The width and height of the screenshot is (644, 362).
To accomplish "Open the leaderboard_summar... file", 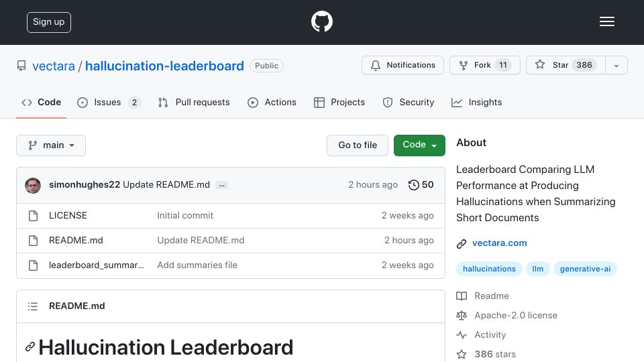I will tap(97, 265).
